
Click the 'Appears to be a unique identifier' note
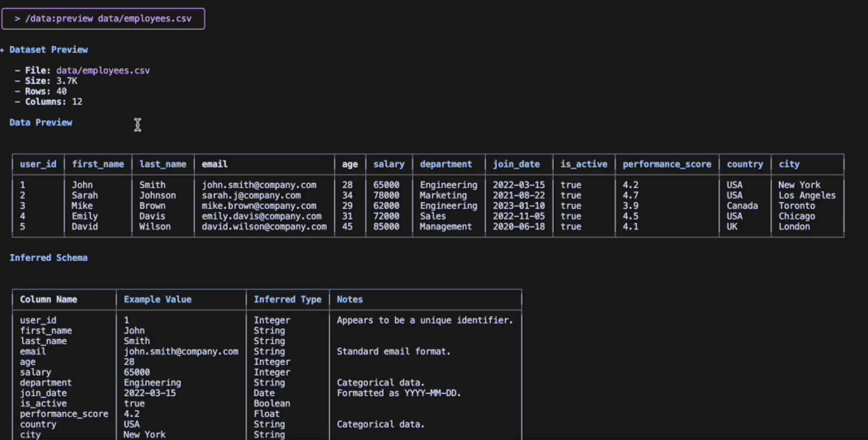tap(424, 320)
